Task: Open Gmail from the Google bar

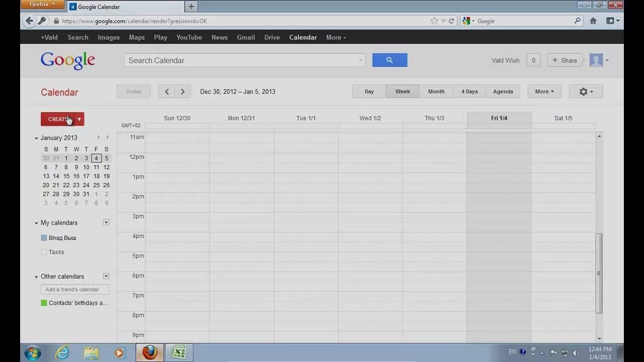Action: point(246,37)
